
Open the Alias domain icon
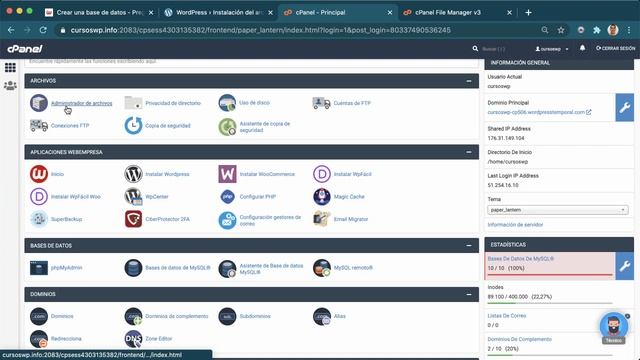click(x=322, y=316)
